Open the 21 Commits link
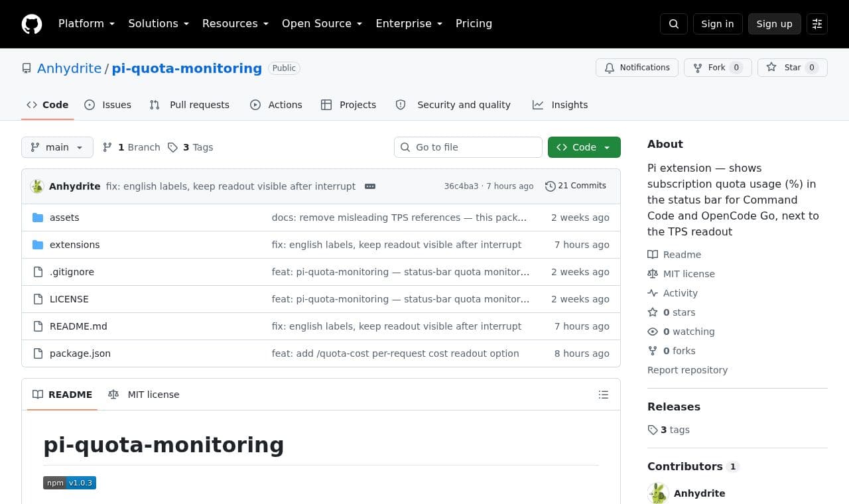The image size is (849, 504). coord(576,186)
